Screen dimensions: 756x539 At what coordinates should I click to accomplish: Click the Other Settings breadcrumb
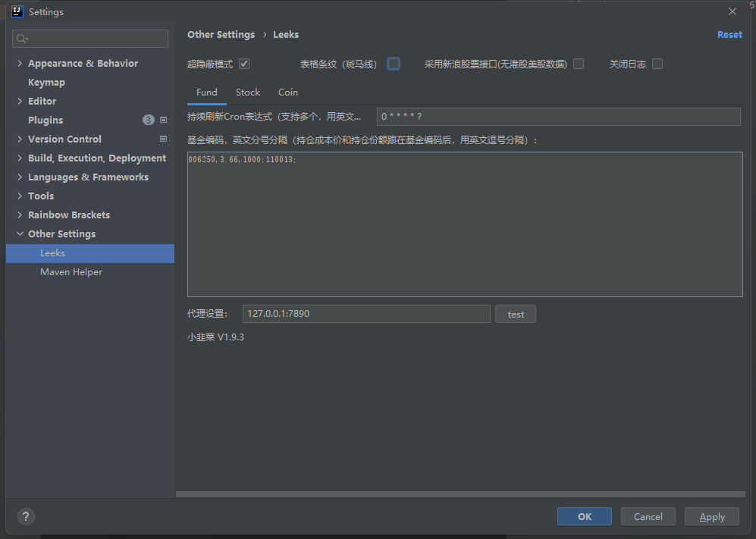tap(221, 35)
